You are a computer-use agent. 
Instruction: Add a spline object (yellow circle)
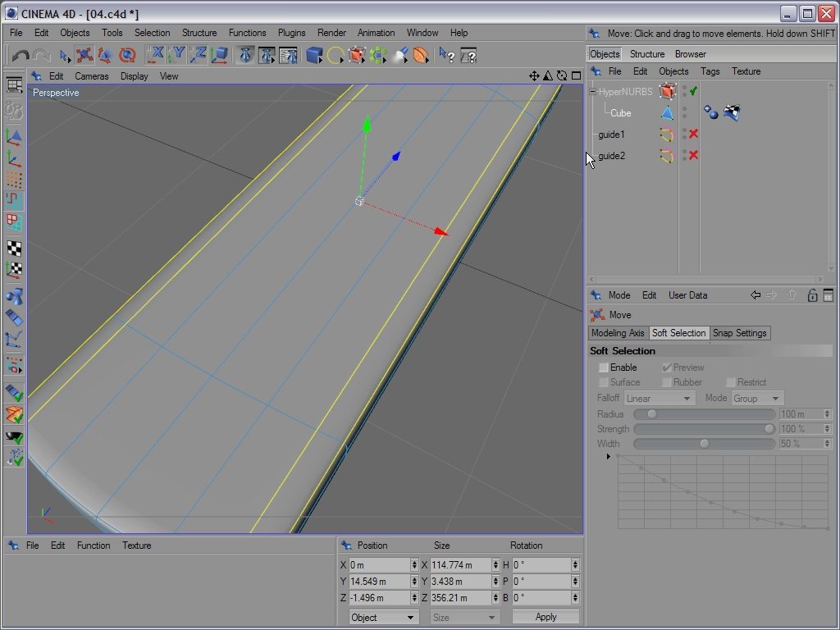pos(336,55)
